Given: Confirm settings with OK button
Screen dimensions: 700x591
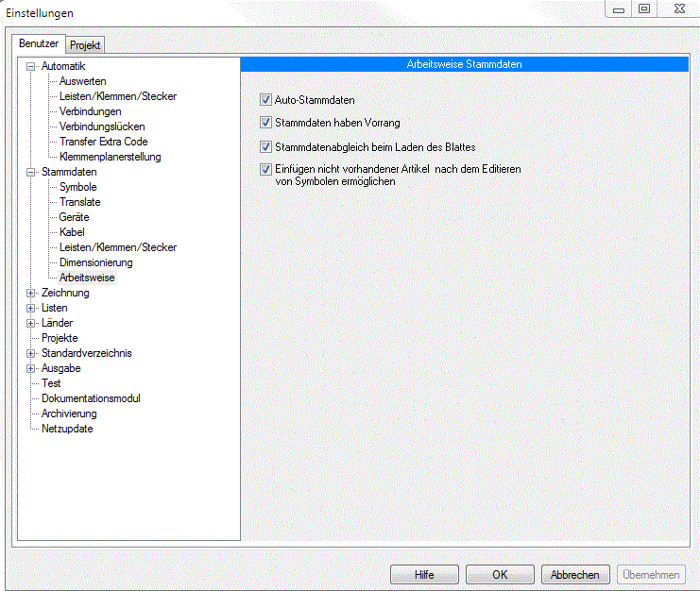Looking at the screenshot, I should pyautogui.click(x=500, y=575).
